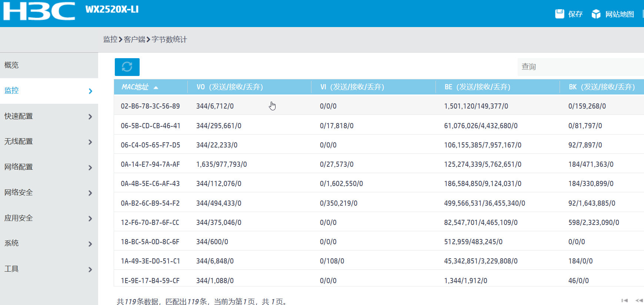The image size is (644, 305).
Task: Go to first page pagination icon
Action: (x=624, y=301)
